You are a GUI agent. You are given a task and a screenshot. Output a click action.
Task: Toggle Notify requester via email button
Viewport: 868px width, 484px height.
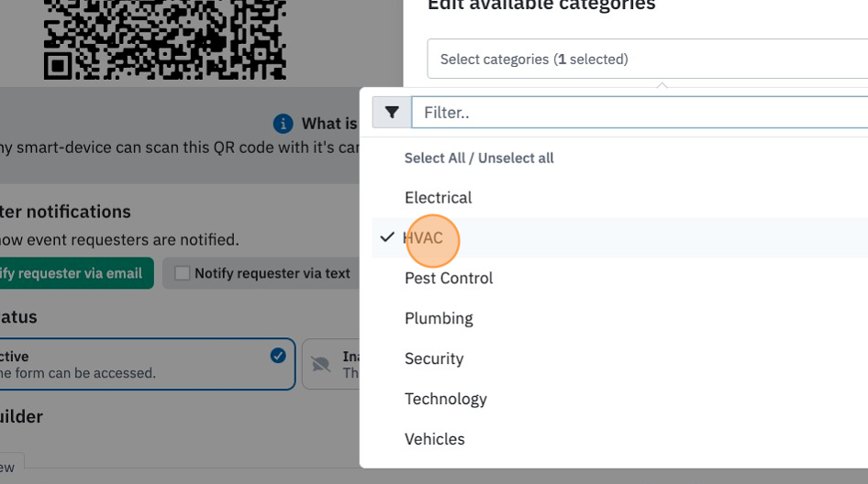(x=76, y=273)
